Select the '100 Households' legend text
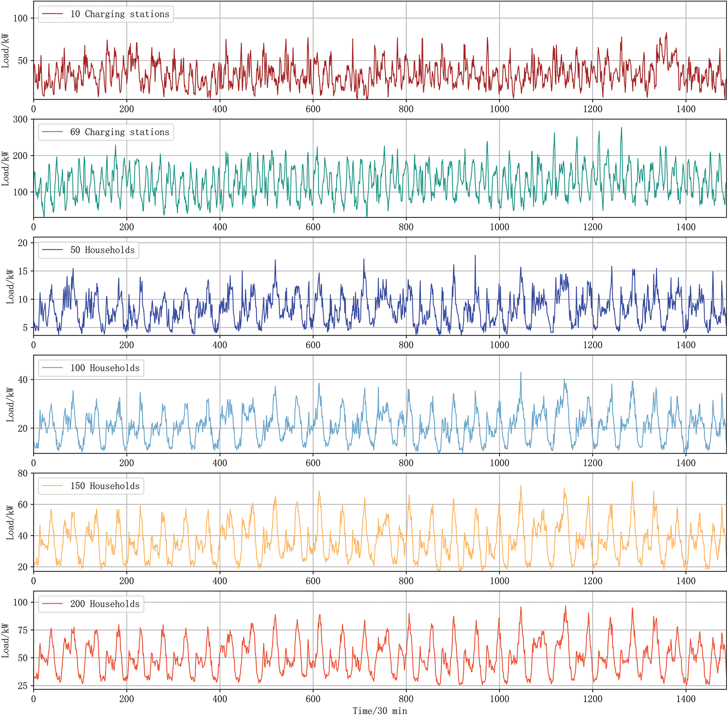Screen dimensions: 728x716 (x=105, y=368)
